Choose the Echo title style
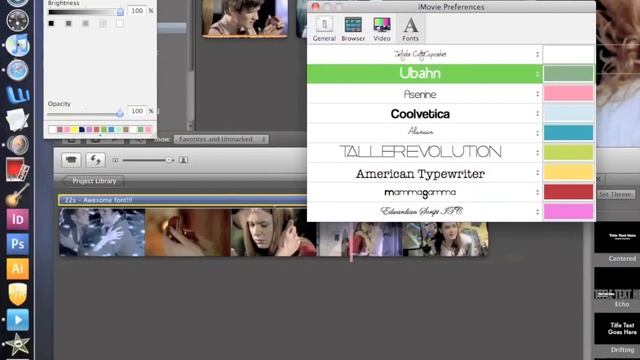The width and height of the screenshot is (640, 360). tap(617, 289)
